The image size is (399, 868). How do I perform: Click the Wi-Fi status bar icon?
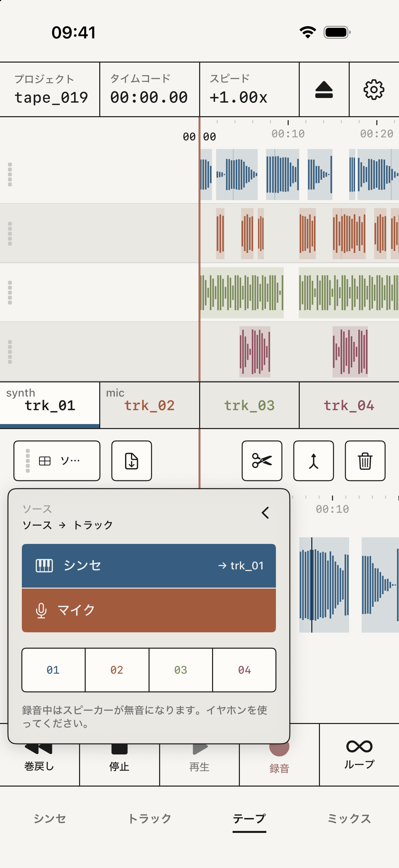pos(308,32)
